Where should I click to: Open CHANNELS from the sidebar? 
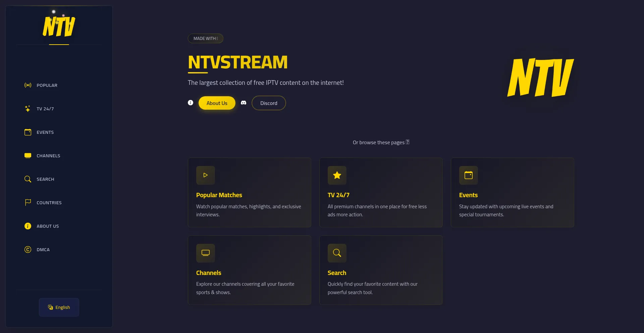[48, 156]
